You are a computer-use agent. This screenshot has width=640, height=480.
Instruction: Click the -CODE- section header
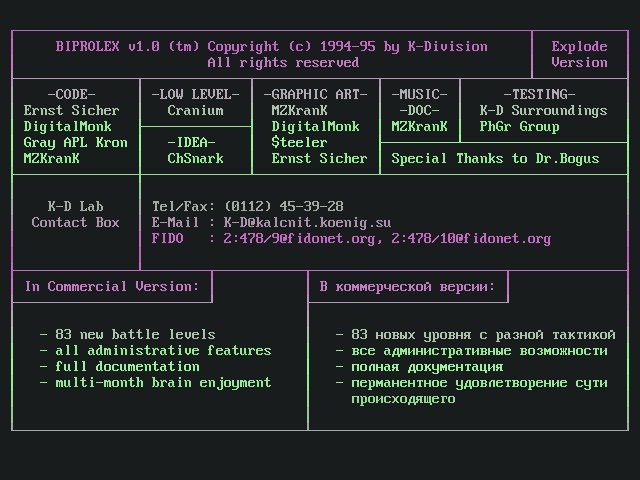coord(72,94)
